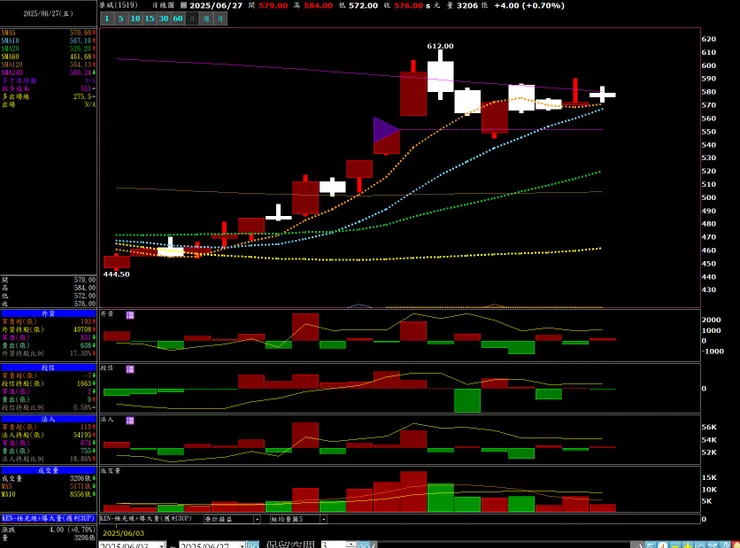Click the purple triangle signal marker on chart

[x=386, y=130]
